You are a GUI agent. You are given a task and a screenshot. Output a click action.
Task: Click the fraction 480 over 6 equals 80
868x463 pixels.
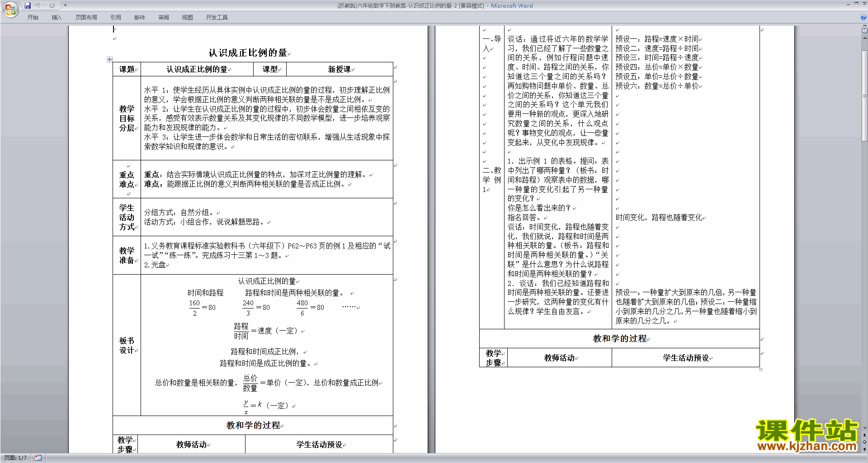coord(311,308)
